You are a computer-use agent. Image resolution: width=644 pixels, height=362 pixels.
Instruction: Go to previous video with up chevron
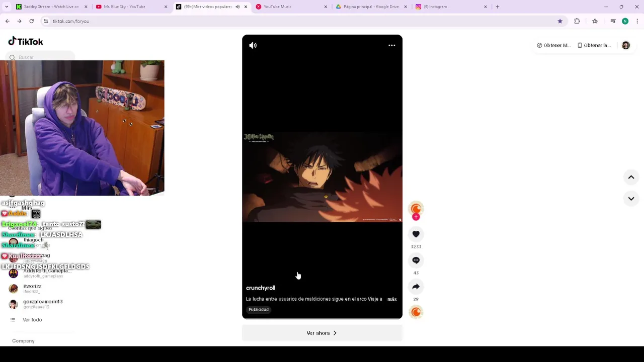pos(631,177)
